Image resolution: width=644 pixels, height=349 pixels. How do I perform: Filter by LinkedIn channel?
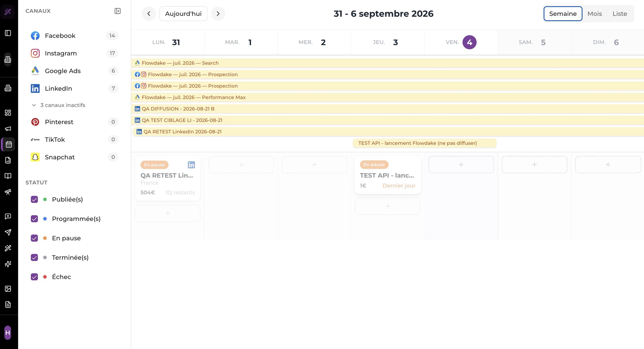[x=74, y=88]
